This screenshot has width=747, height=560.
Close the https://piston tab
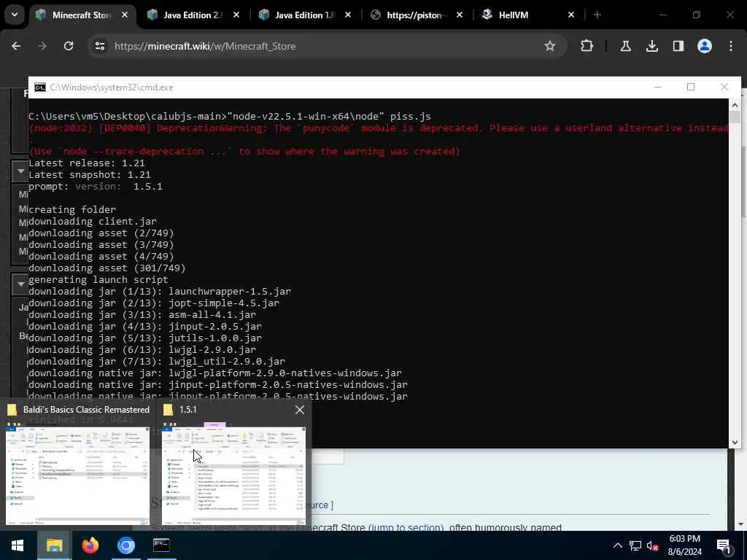460,15
